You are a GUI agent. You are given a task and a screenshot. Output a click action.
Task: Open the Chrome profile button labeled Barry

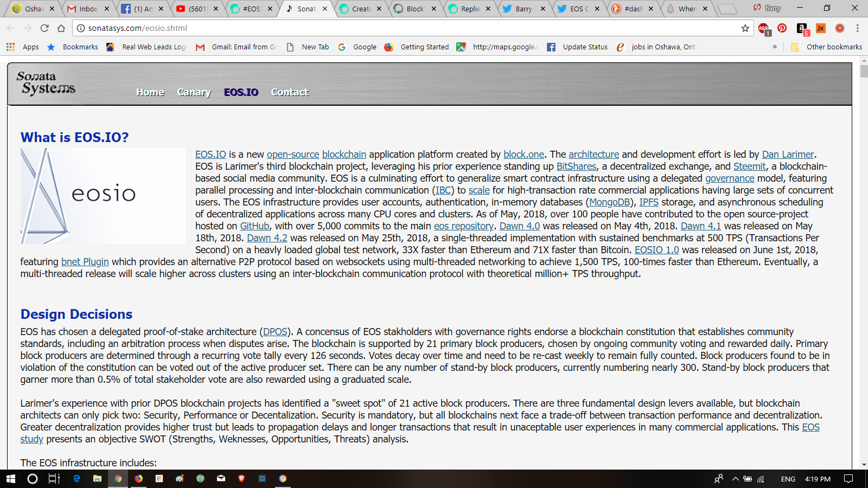tap(767, 8)
